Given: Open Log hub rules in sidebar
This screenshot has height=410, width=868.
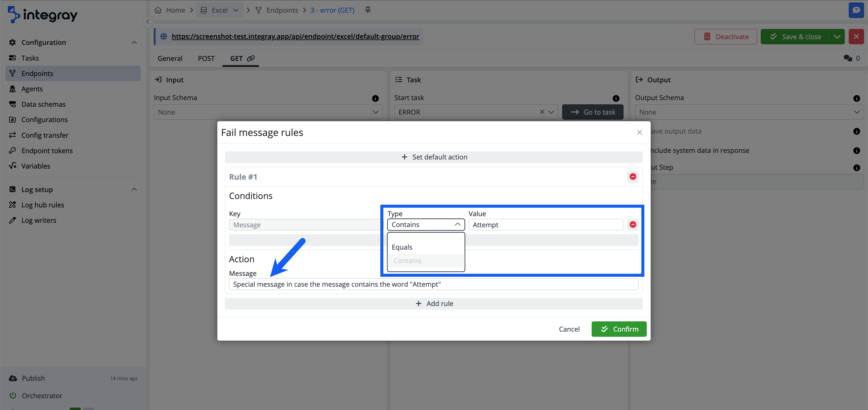Looking at the screenshot, I should tap(42, 205).
